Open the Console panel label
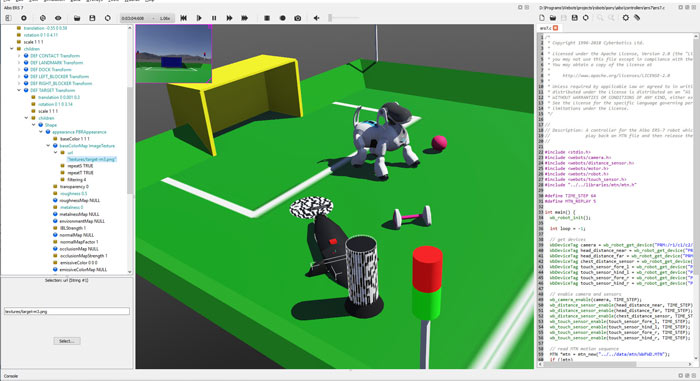The width and height of the screenshot is (700, 381). click(11, 376)
